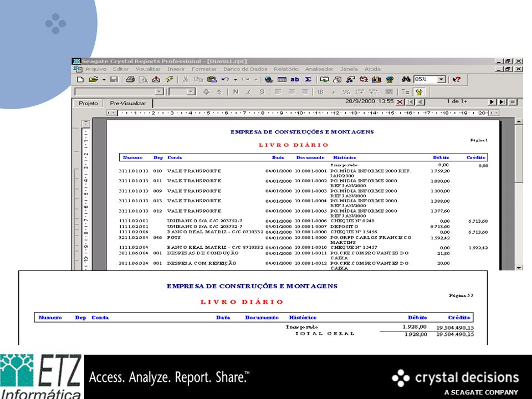Open the Analisador menu

tap(319, 69)
